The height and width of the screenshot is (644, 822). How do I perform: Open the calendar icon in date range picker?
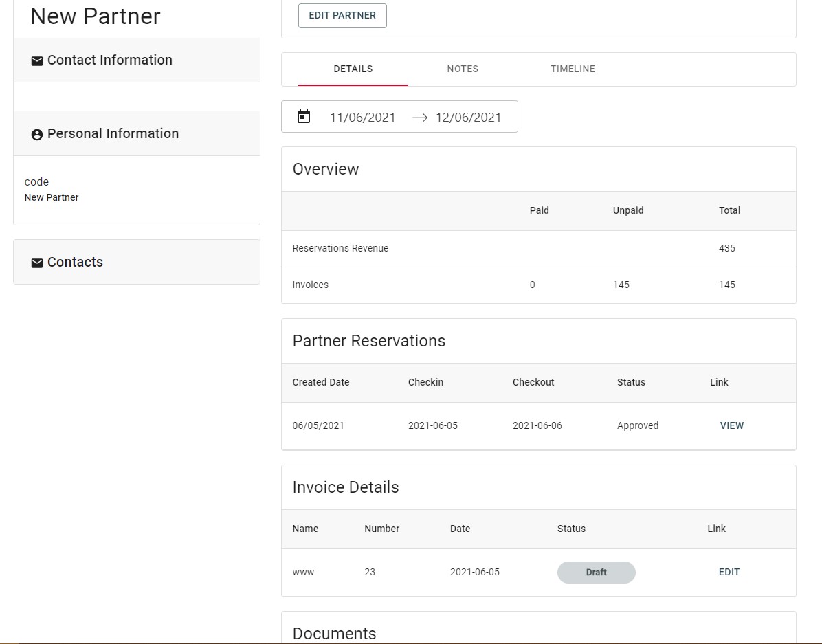pos(304,117)
